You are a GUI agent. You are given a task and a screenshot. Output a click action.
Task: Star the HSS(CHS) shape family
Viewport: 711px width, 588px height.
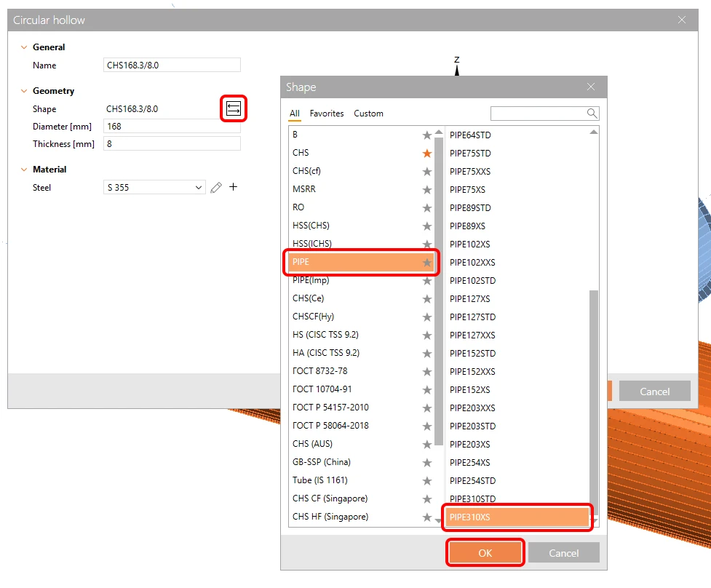pyautogui.click(x=426, y=226)
